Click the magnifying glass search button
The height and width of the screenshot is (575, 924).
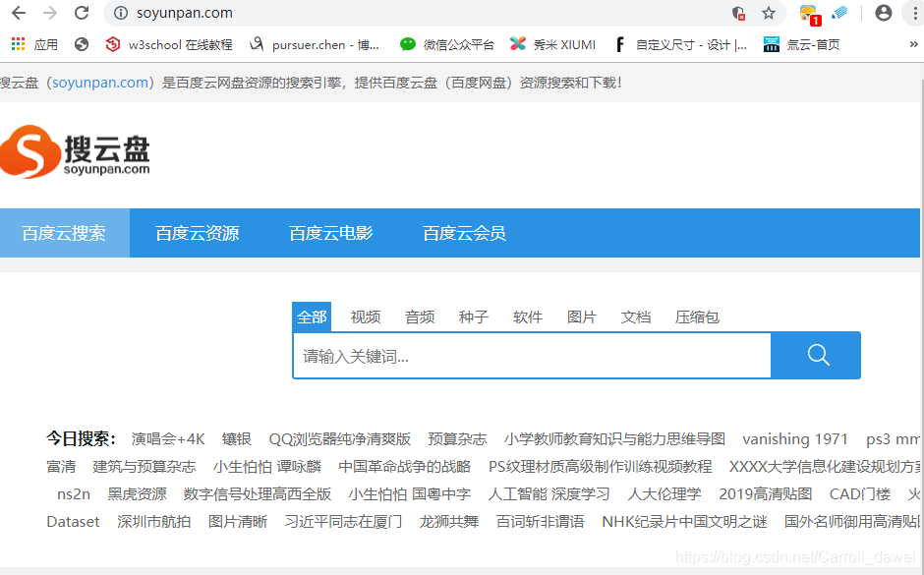click(817, 355)
